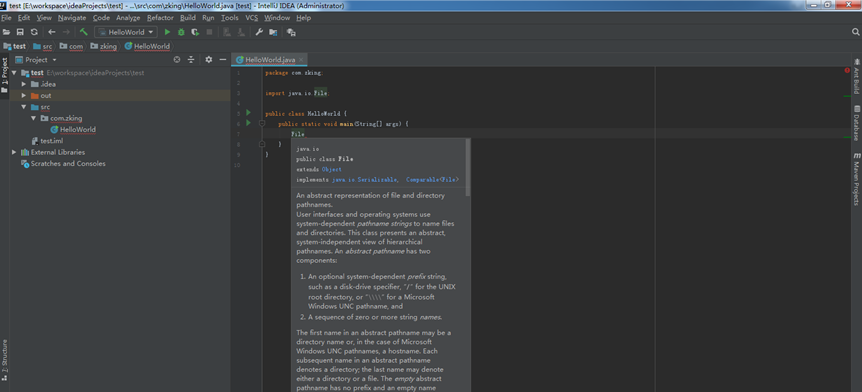This screenshot has width=862, height=392.
Task: Start debugging with the bug icon
Action: coord(181,32)
